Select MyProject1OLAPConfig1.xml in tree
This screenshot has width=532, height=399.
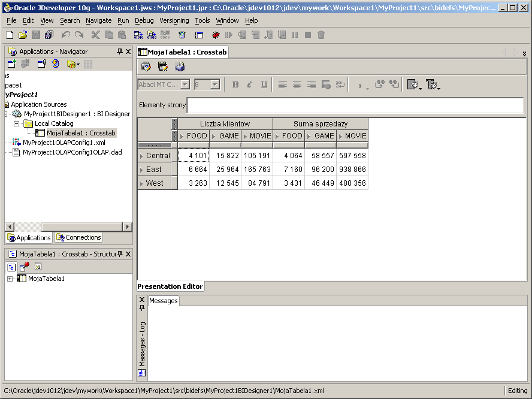click(x=64, y=143)
